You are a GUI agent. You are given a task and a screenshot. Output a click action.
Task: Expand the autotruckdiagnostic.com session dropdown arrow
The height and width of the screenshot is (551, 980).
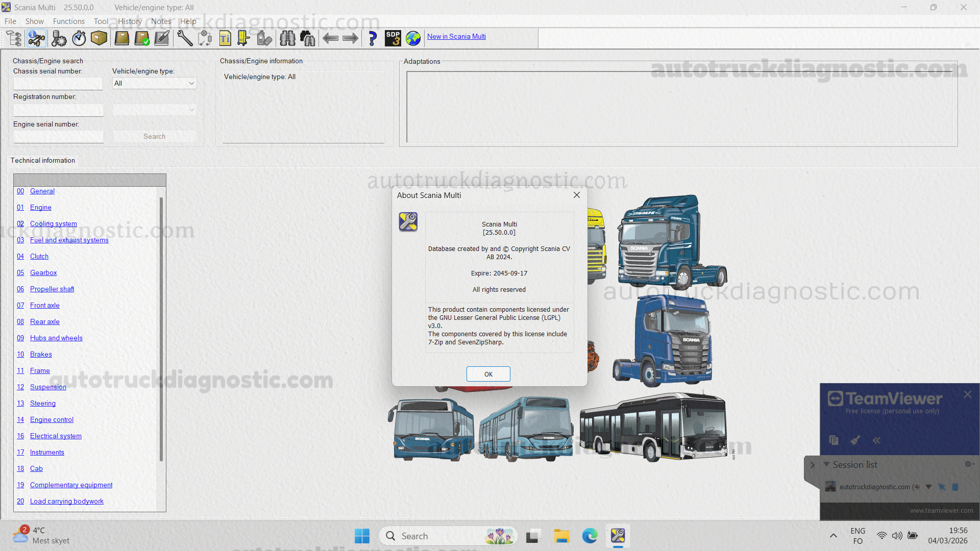pyautogui.click(x=928, y=487)
